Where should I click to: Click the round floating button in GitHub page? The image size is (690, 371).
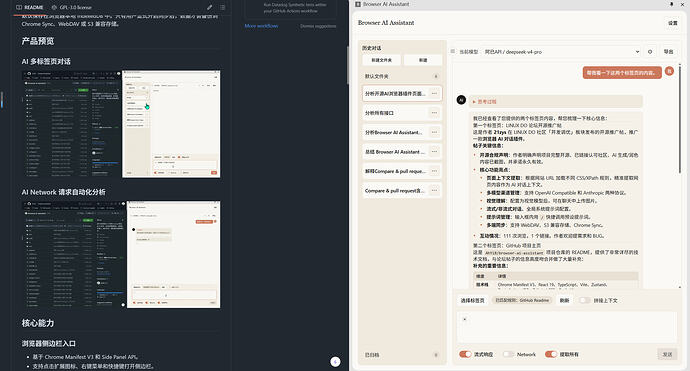(x=335, y=362)
